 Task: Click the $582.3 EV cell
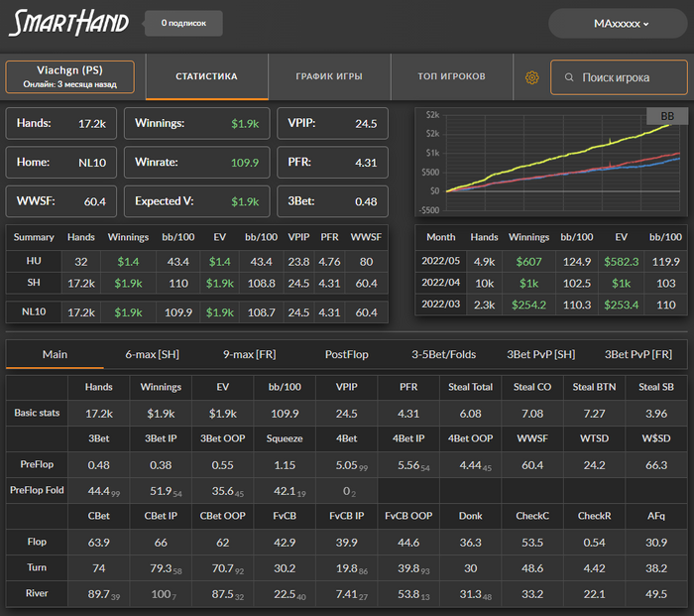pos(621,262)
